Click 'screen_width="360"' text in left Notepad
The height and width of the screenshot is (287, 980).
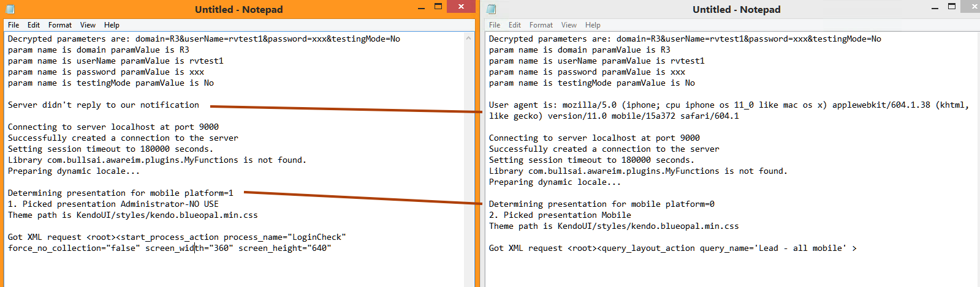point(189,248)
